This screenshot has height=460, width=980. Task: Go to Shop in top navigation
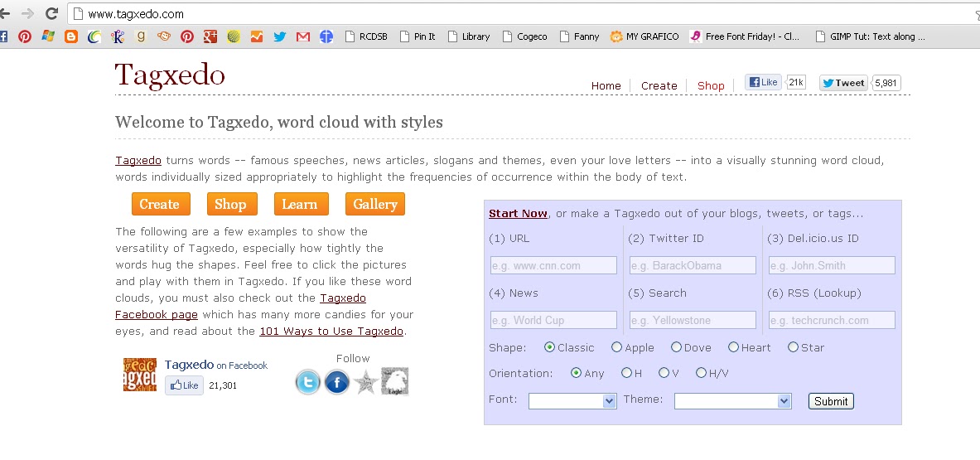pos(711,85)
